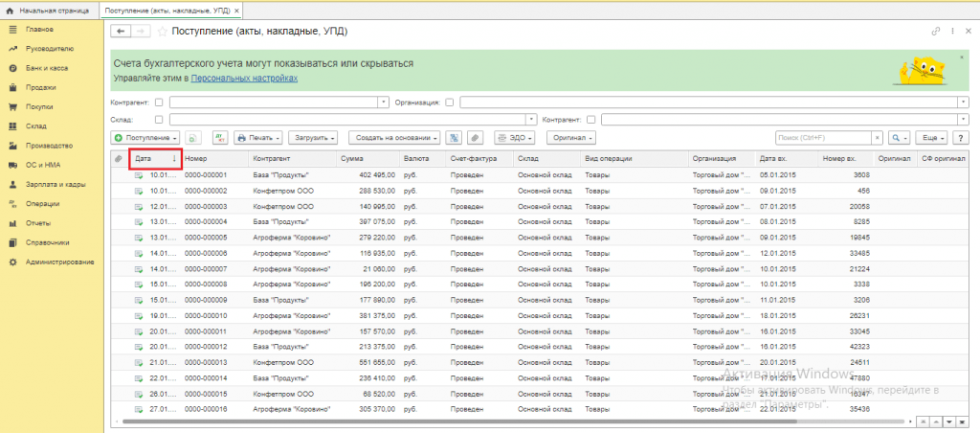Viewport: 980px width, 433px height.
Task: Enable the Склад filter checkbox
Action: [159, 120]
